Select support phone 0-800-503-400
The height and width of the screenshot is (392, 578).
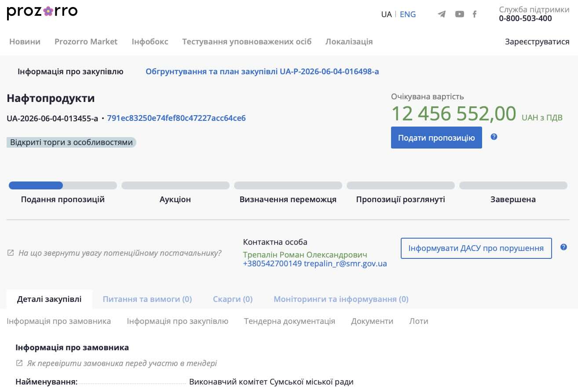(x=525, y=18)
